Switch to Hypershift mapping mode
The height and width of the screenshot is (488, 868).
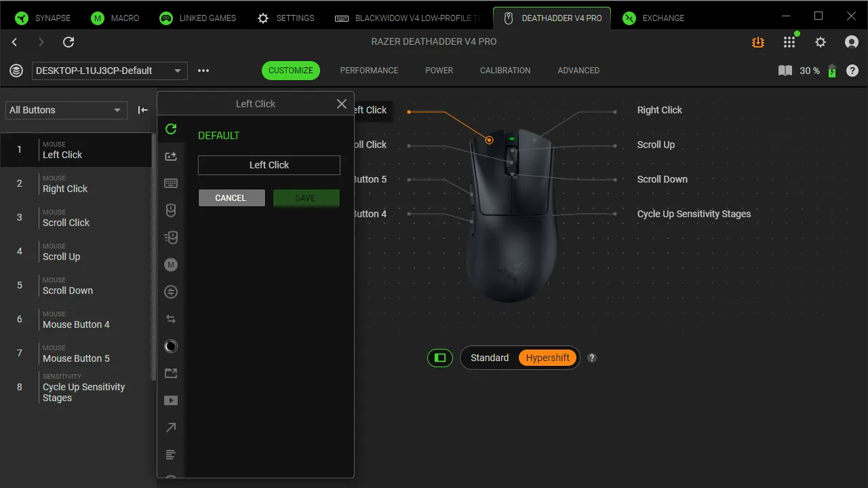pyautogui.click(x=548, y=358)
